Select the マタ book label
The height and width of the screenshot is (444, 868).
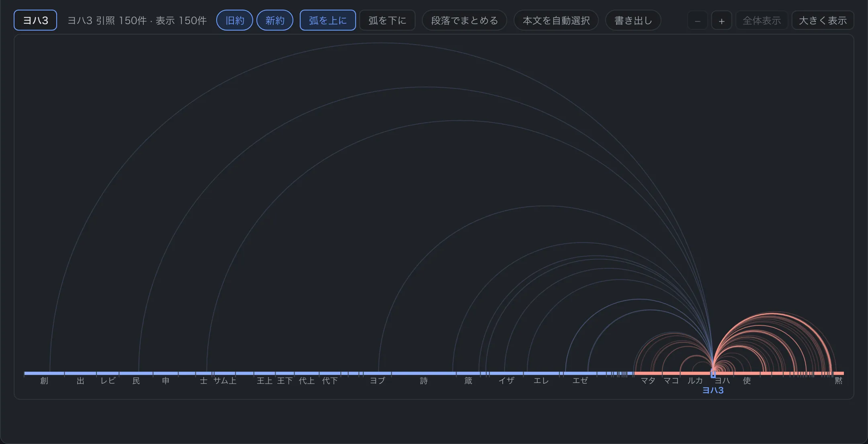click(648, 380)
